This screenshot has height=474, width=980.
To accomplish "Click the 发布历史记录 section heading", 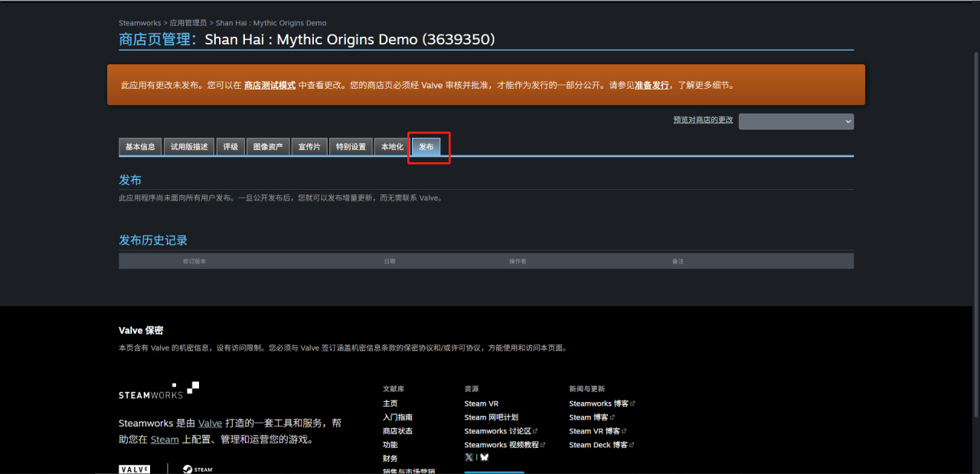I will (153, 240).
